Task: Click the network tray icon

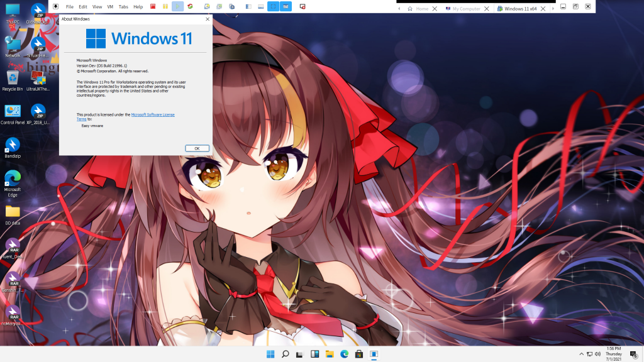Action: [x=589, y=354]
